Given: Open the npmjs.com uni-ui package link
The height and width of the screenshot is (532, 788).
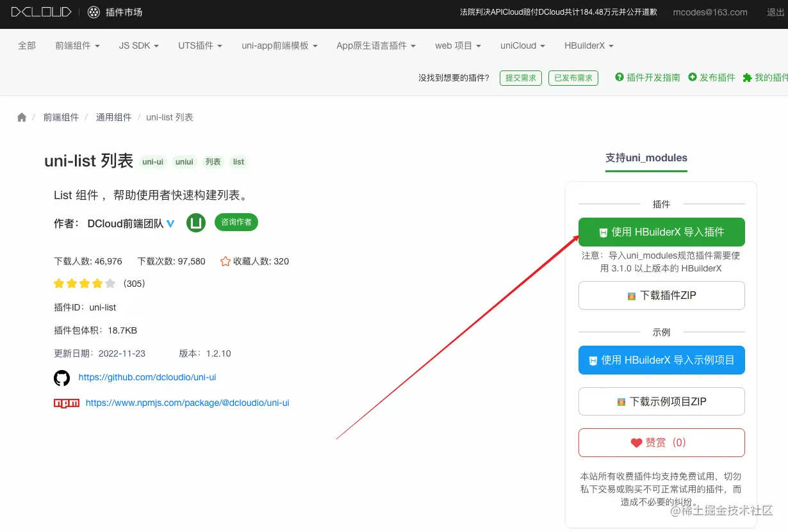Looking at the screenshot, I should 188,403.
